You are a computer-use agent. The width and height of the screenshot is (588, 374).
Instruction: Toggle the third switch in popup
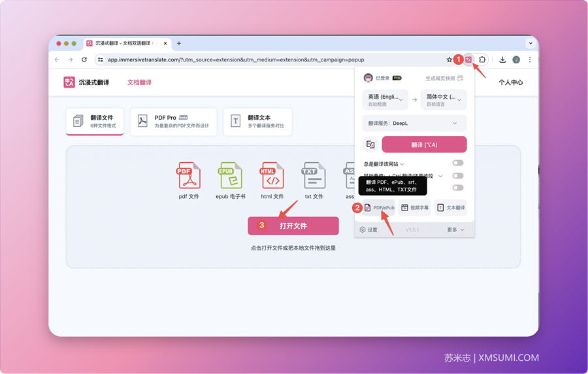point(458,188)
